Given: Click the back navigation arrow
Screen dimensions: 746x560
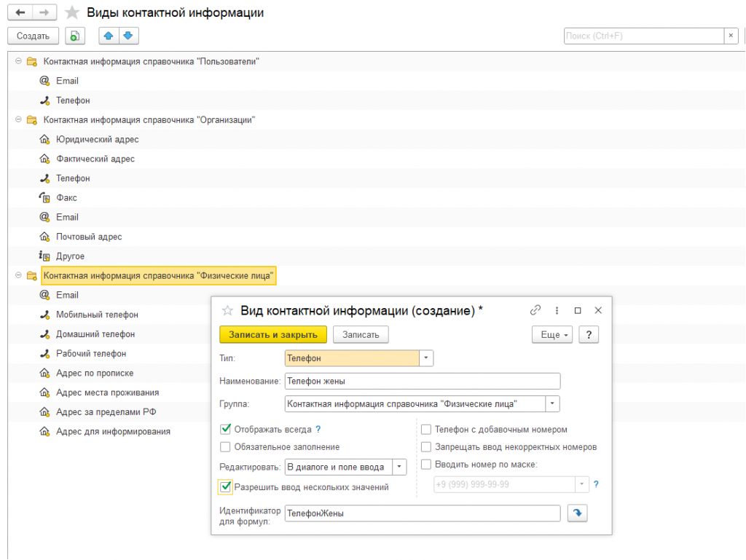Looking at the screenshot, I should [x=20, y=12].
